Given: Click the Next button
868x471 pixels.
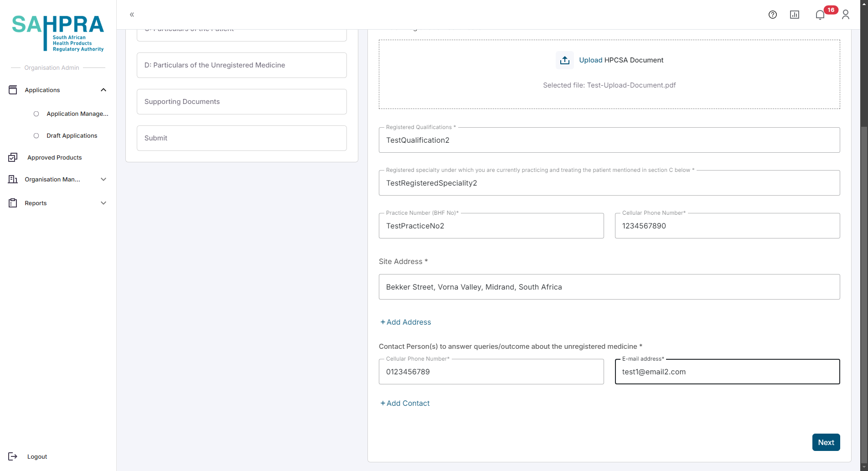Looking at the screenshot, I should [x=826, y=442].
